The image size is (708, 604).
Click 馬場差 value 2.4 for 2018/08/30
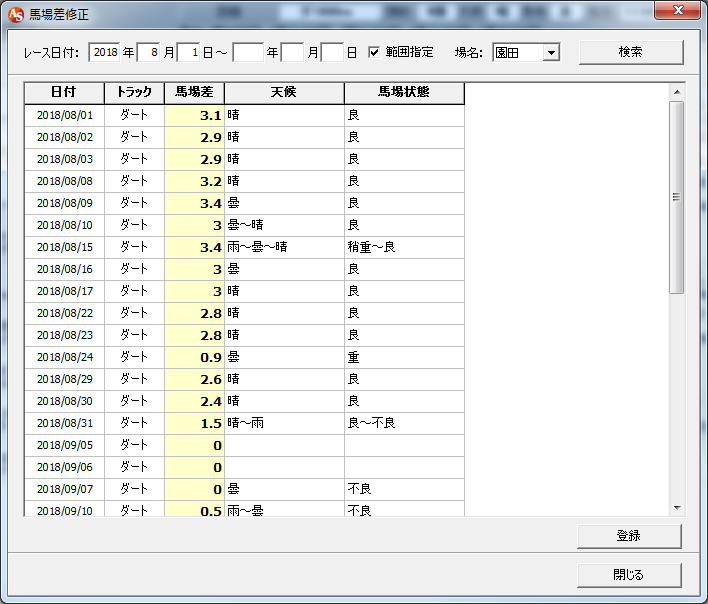pos(194,402)
